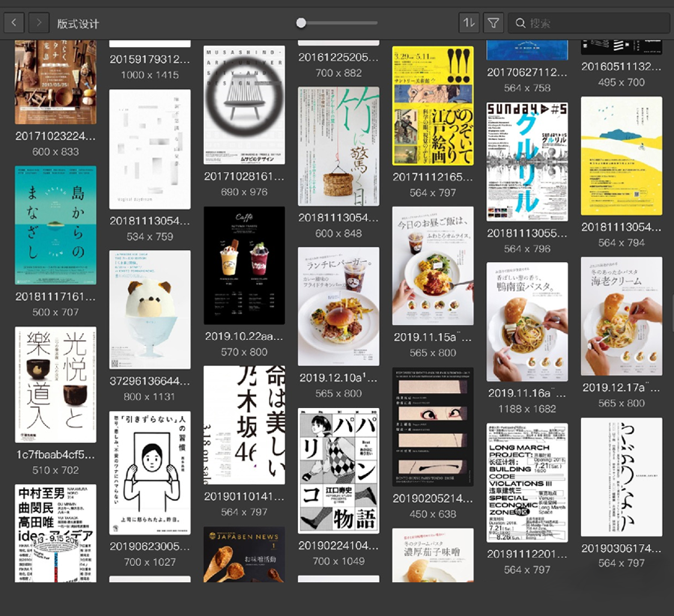Screen dimensions: 674x616
Task: Click the 1188 x 1682 dimensions label
Action: [527, 409]
